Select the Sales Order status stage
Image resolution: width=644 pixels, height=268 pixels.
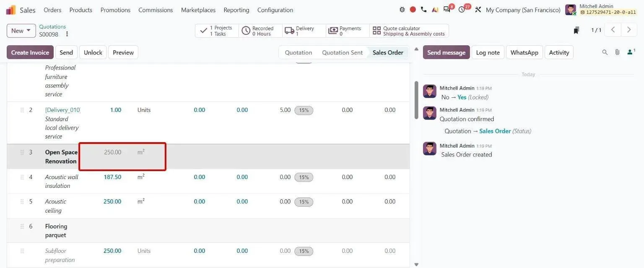388,52
